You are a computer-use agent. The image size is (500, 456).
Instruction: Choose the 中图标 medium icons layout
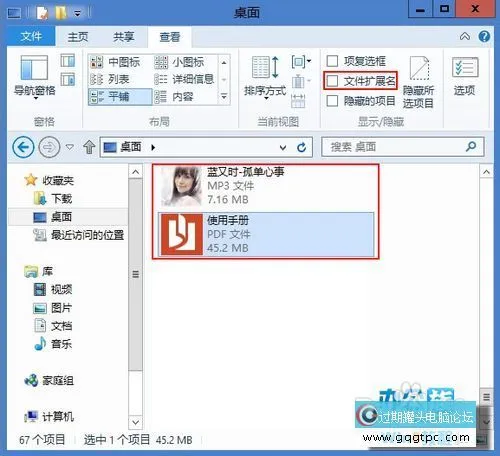click(x=116, y=62)
